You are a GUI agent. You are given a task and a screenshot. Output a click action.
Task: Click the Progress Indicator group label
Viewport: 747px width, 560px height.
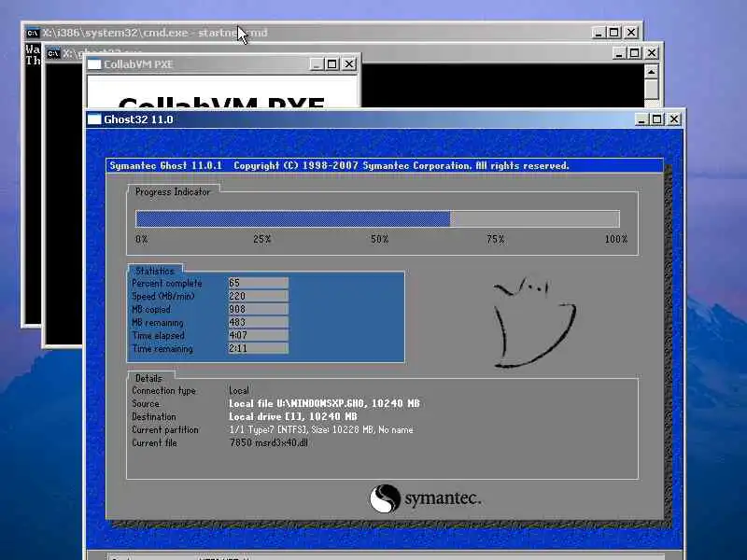(x=173, y=192)
